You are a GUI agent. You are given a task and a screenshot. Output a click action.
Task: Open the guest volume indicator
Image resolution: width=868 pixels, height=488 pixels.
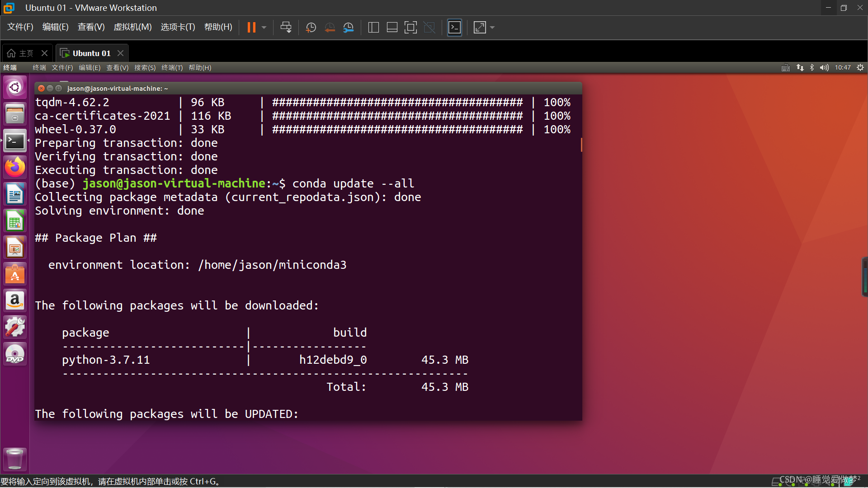coord(824,68)
